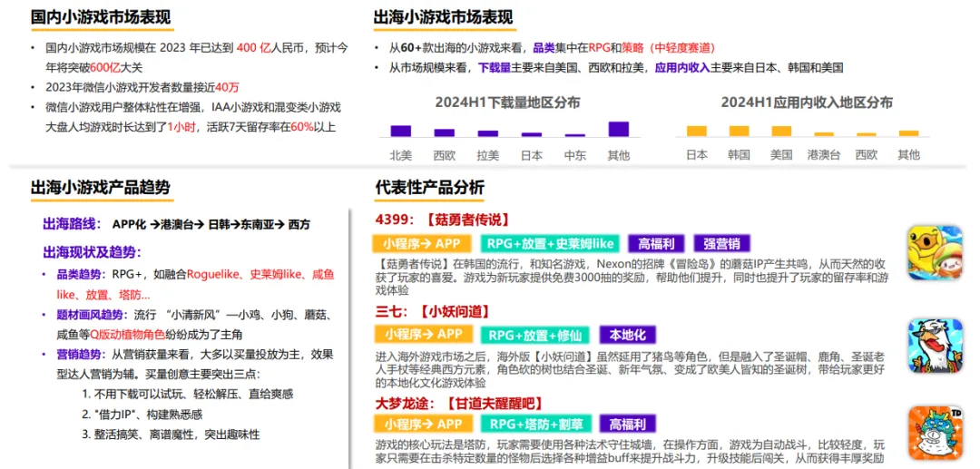Select the 代表性产品分析 section heading

(429, 187)
